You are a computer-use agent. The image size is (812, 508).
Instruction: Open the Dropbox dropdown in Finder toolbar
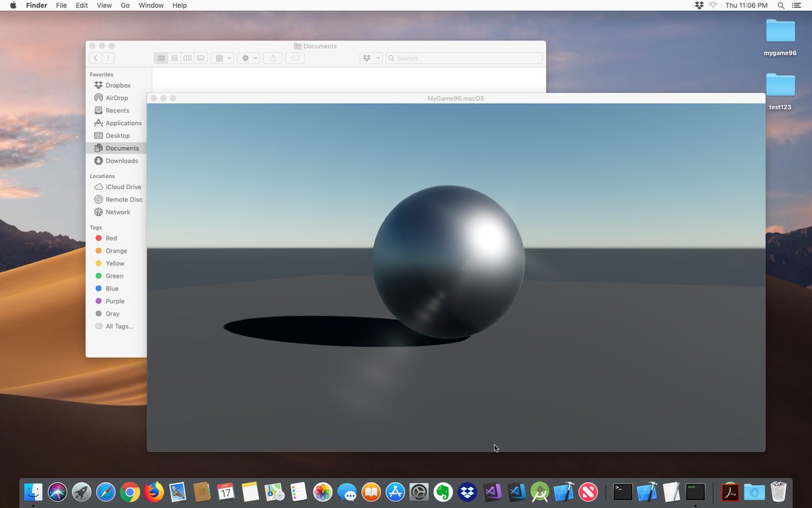coord(371,58)
